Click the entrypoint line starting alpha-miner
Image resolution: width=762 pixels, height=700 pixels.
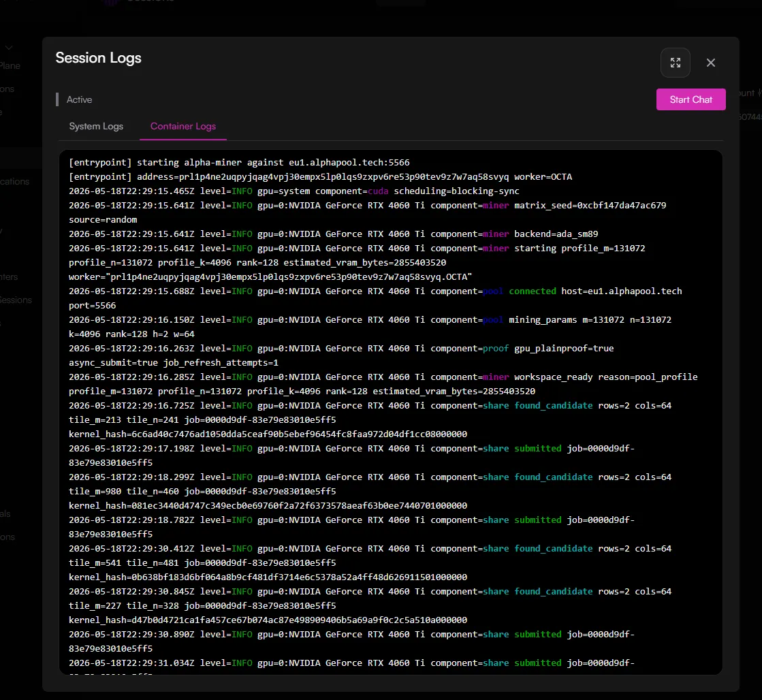point(239,162)
